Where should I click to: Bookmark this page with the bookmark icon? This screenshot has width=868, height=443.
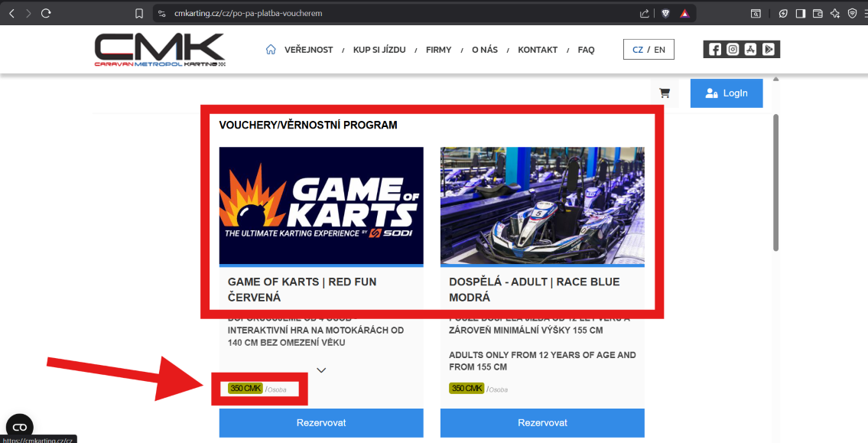pyautogui.click(x=139, y=13)
